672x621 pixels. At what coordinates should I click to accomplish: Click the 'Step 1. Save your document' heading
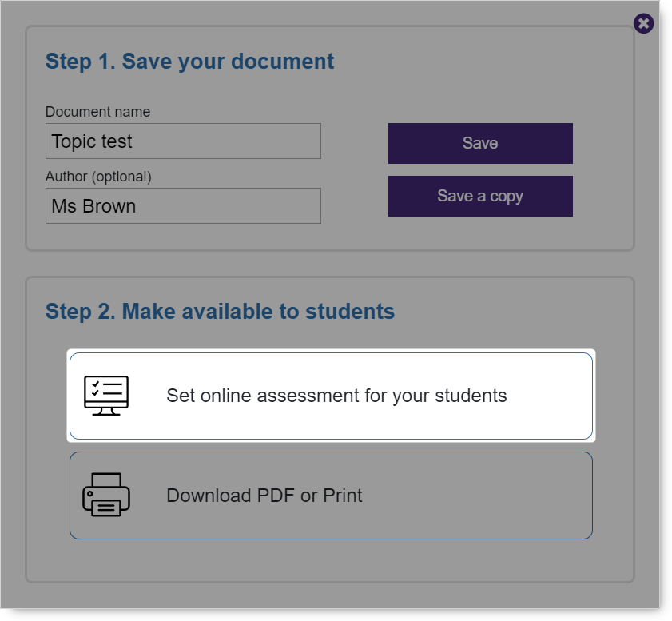189,62
